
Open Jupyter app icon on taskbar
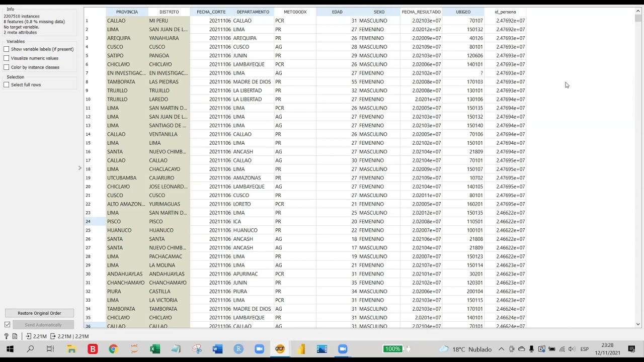pyautogui.click(x=134, y=349)
